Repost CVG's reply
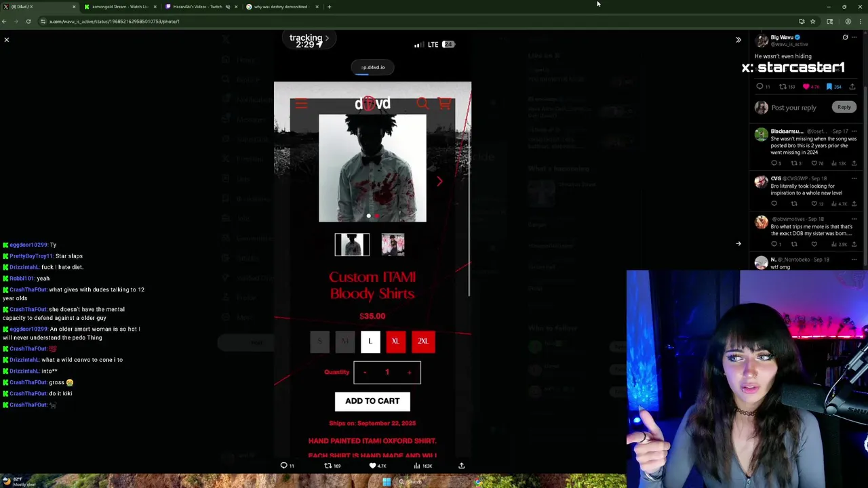Screen dimensions: 868x488 794,203
